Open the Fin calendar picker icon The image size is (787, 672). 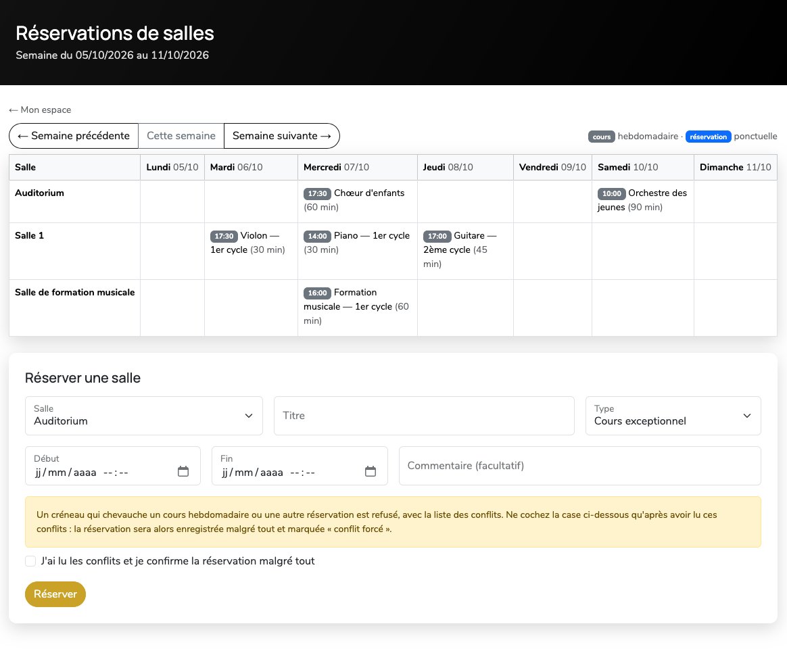pos(371,471)
